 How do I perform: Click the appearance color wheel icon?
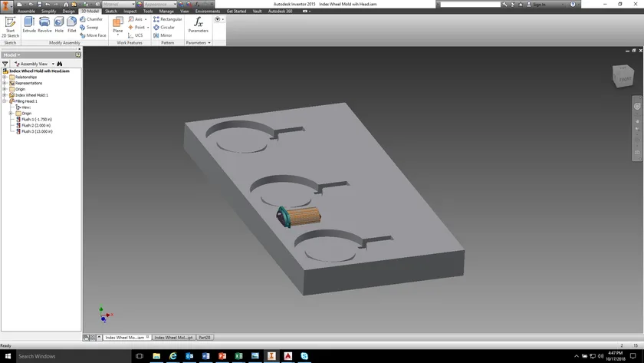click(140, 4)
